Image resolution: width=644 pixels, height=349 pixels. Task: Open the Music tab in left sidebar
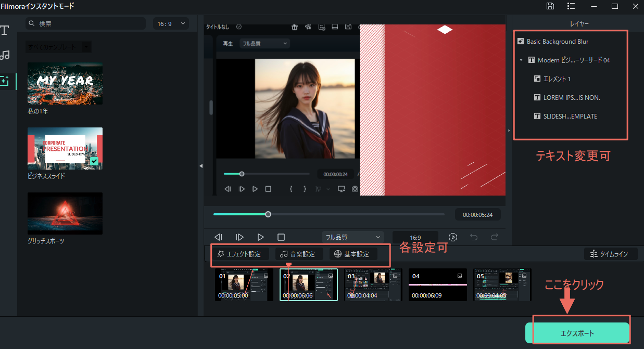pyautogui.click(x=5, y=55)
